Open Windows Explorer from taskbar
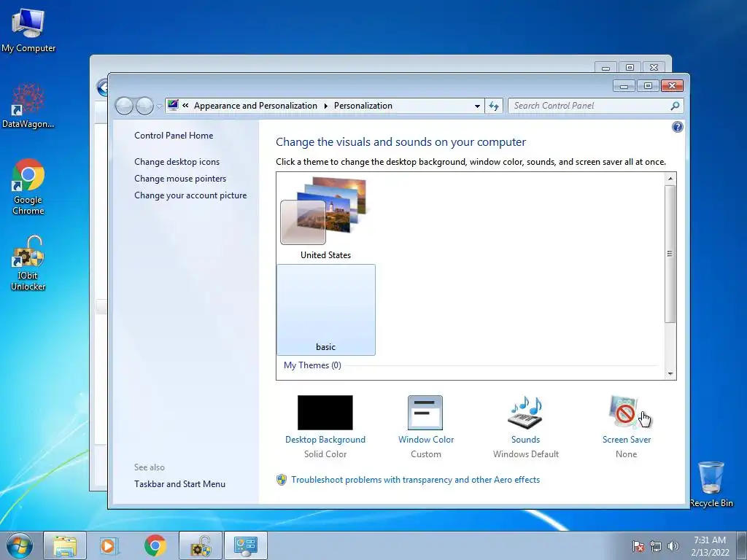This screenshot has height=560, width=747. [65, 545]
